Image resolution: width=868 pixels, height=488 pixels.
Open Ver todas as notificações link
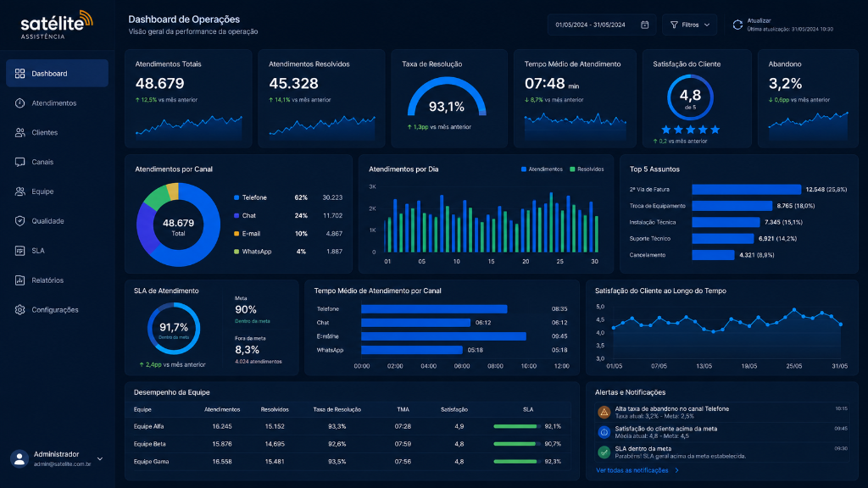(x=632, y=470)
